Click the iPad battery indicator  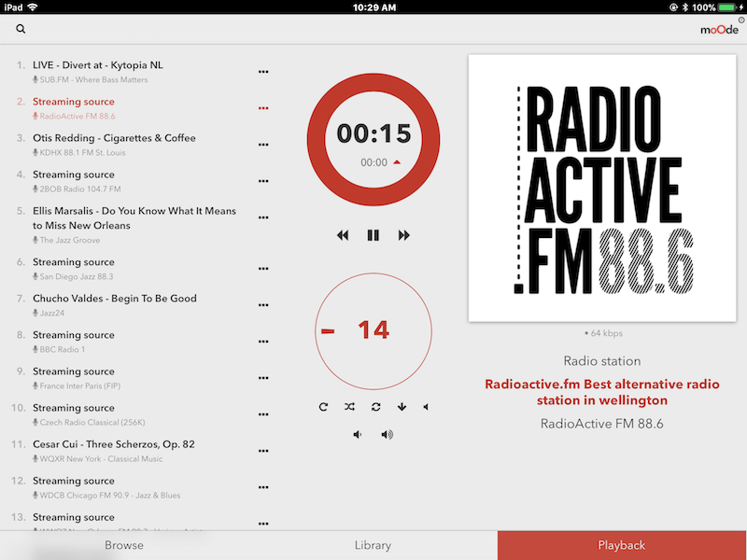(727, 7)
